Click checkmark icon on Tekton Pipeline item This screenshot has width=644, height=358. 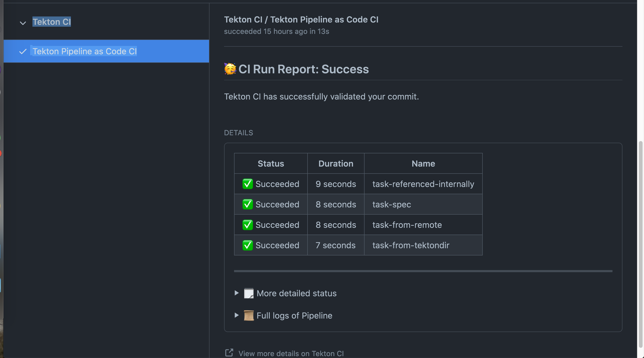[23, 52]
